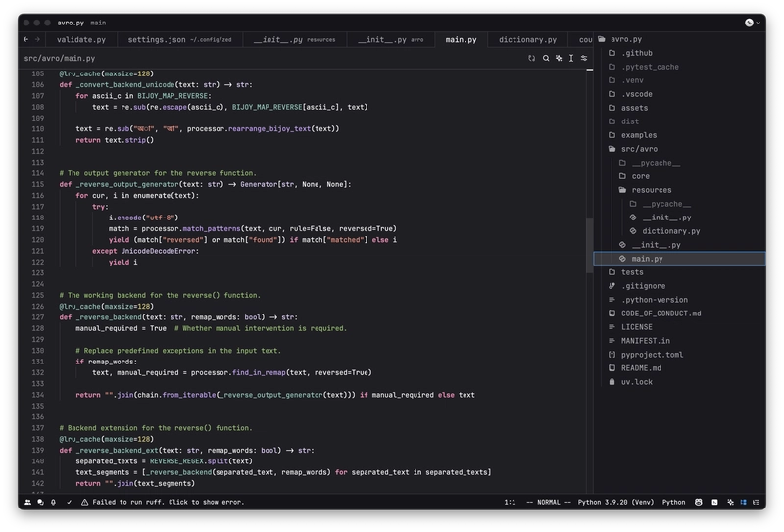Expand the .github folder

[x=679, y=53]
